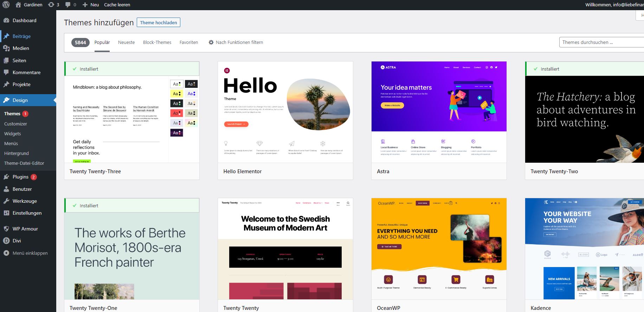644x312 pixels.
Task: Open the Gardinen site menu
Action: pyautogui.click(x=29, y=5)
